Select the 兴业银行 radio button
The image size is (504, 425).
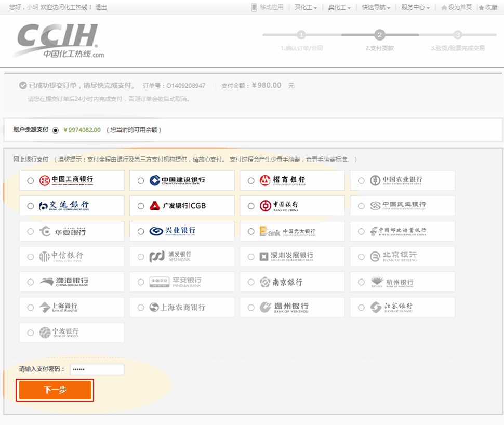pyautogui.click(x=141, y=232)
